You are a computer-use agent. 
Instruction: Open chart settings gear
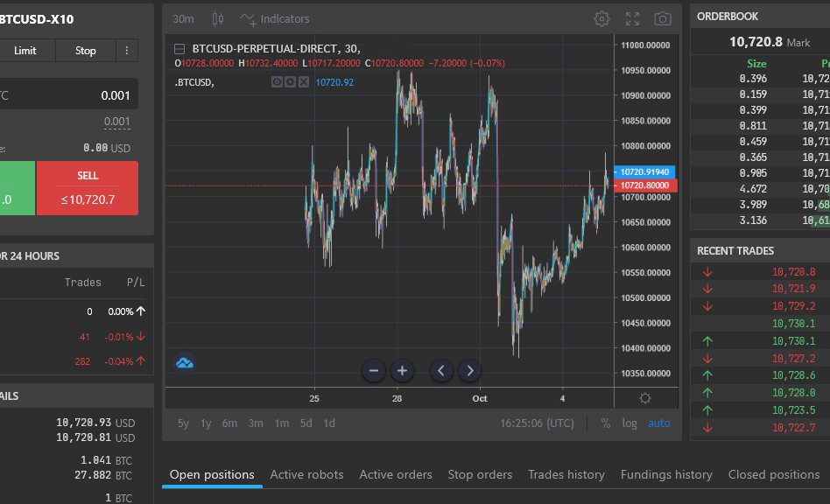(x=601, y=19)
